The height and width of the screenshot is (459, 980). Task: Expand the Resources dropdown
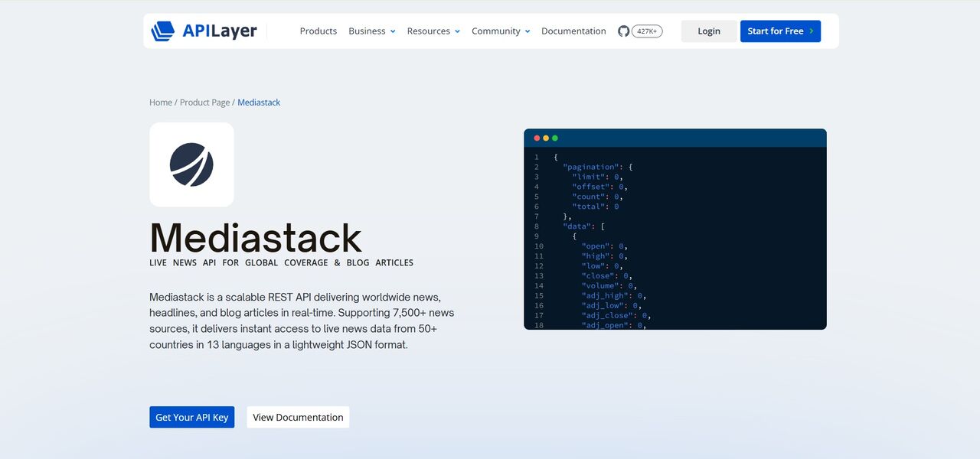pos(433,31)
